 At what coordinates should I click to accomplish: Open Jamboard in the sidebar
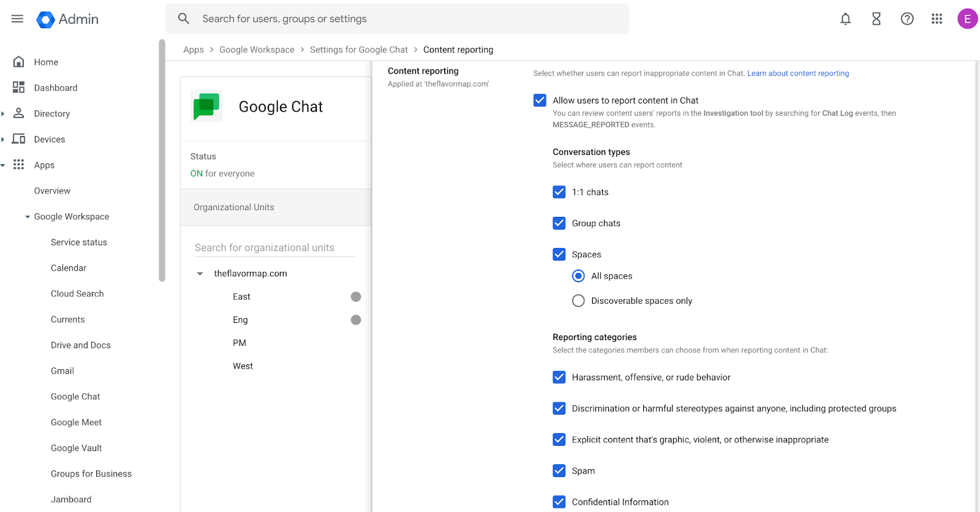pos(71,500)
